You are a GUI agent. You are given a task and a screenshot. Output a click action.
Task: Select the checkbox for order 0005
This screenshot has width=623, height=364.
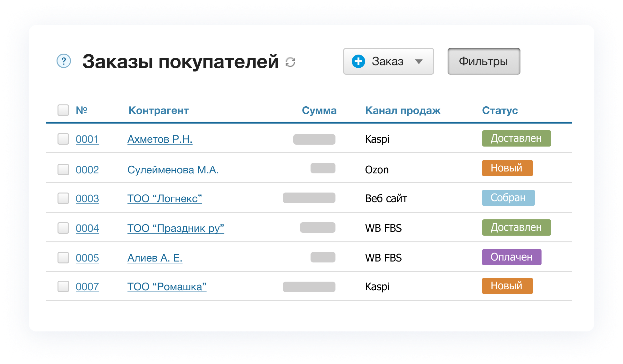pyautogui.click(x=63, y=258)
